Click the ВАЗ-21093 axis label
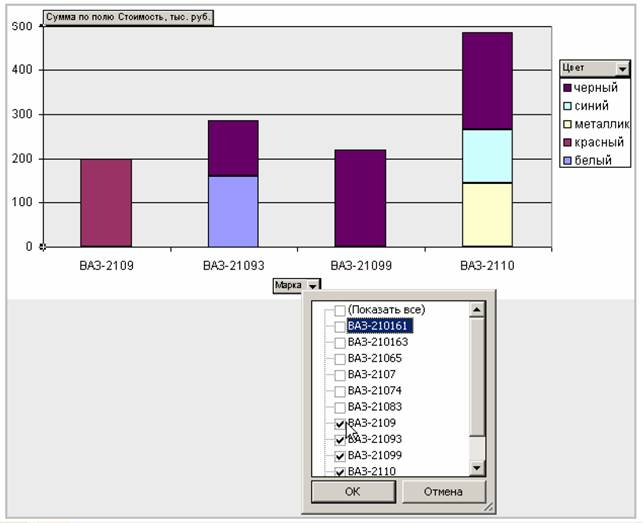This screenshot has height=523, width=643. (x=234, y=266)
